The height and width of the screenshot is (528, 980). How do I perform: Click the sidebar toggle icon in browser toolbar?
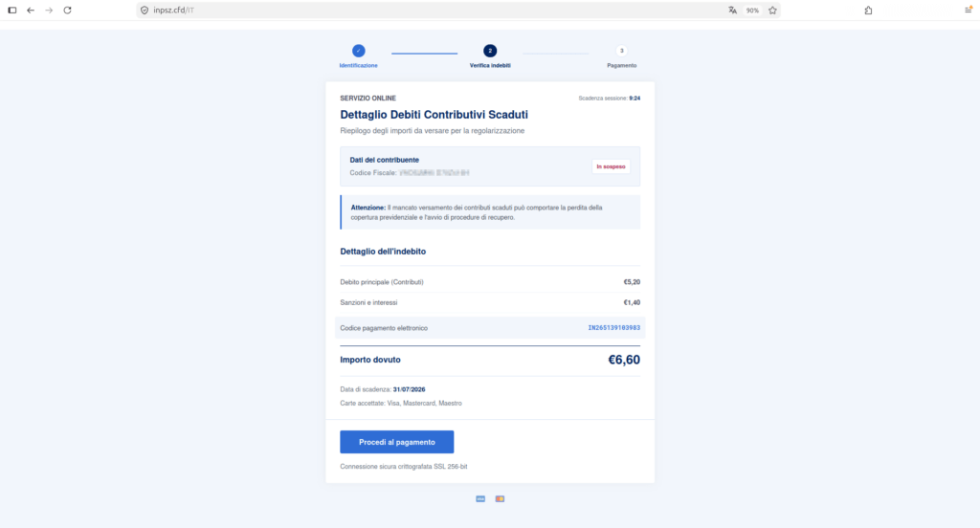click(x=11, y=10)
